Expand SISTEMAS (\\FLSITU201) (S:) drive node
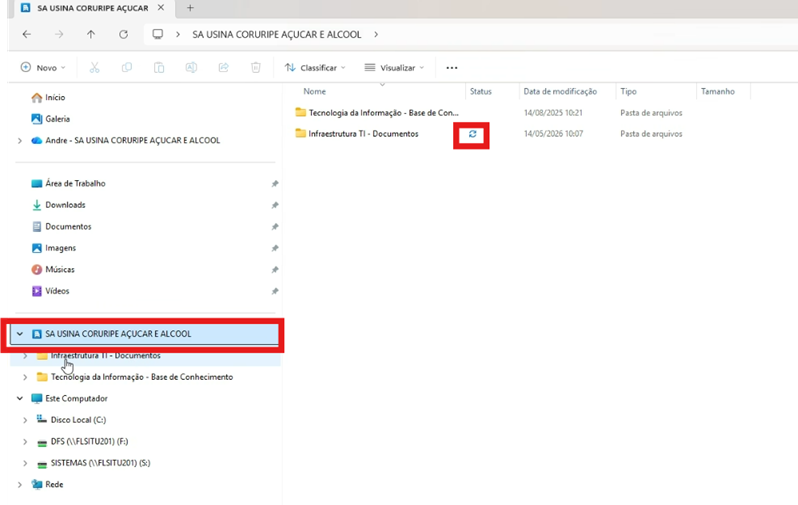The width and height of the screenshot is (798, 505). [25, 463]
